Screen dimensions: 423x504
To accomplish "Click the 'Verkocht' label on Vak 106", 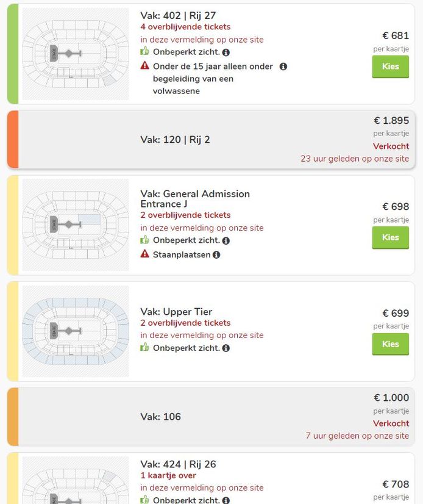I will pos(391,423).
